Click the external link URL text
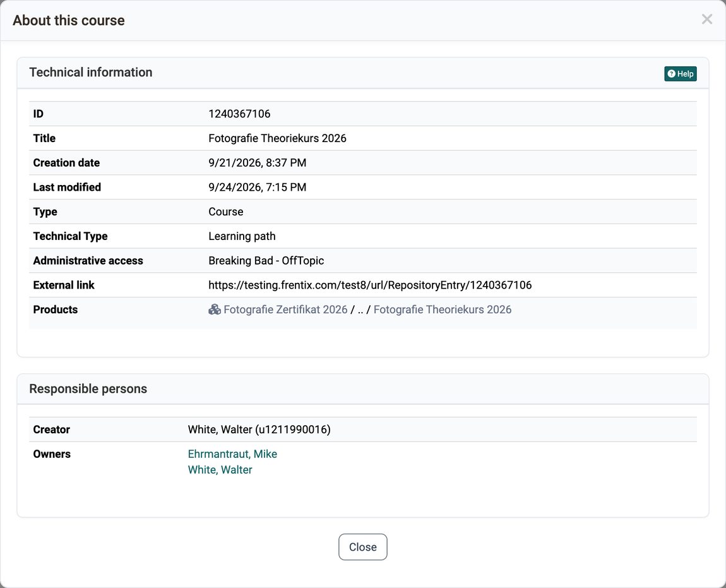 click(370, 285)
